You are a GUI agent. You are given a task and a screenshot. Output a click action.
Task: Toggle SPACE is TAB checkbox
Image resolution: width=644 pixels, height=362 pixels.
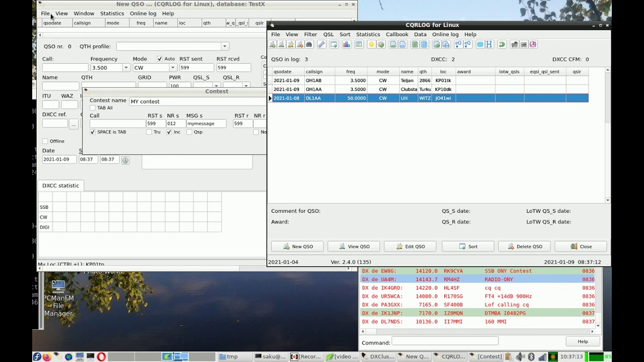point(93,132)
